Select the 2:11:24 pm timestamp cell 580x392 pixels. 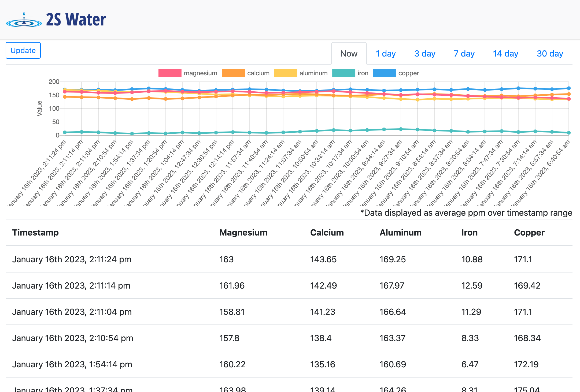72,259
